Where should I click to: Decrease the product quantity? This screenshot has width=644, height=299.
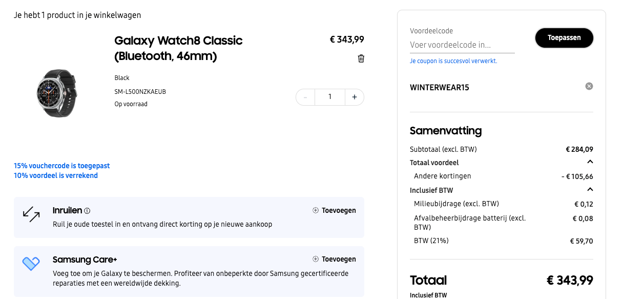pos(305,97)
